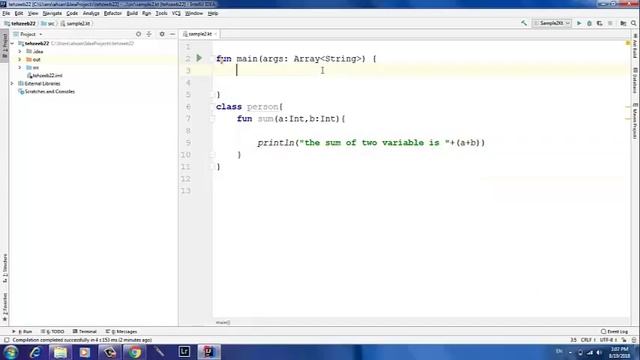Open Google Chrome from the taskbar
The width and height of the screenshot is (640, 360).
click(x=135, y=352)
